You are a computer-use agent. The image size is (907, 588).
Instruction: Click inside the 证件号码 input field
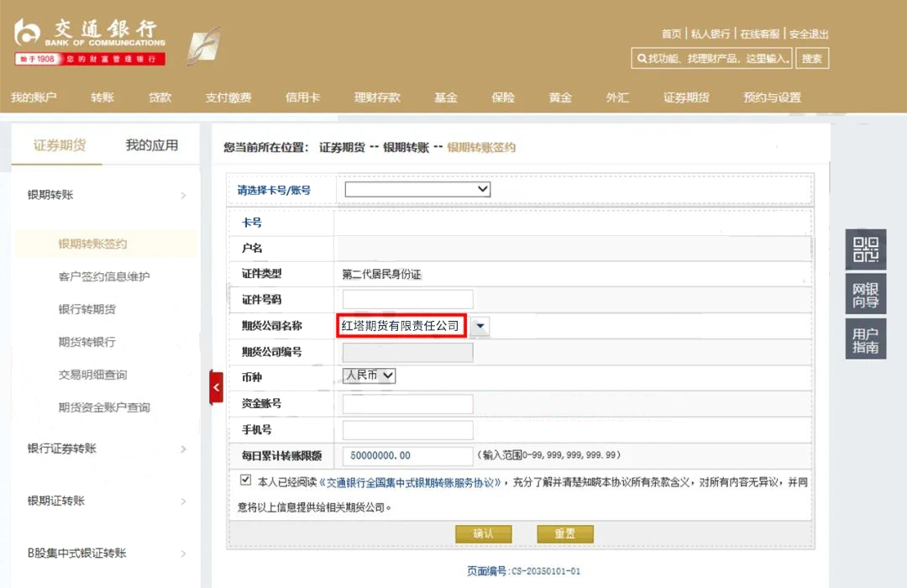click(x=406, y=298)
